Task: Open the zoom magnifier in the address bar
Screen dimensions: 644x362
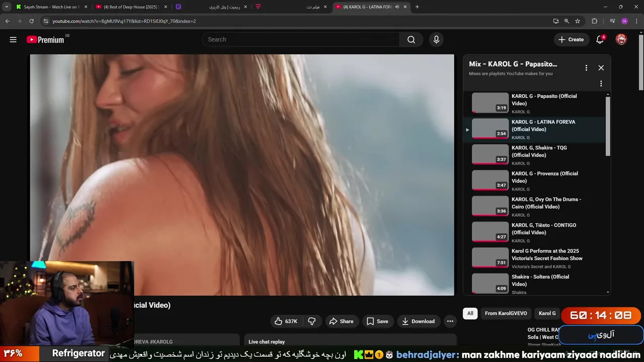Action: pyautogui.click(x=567, y=21)
